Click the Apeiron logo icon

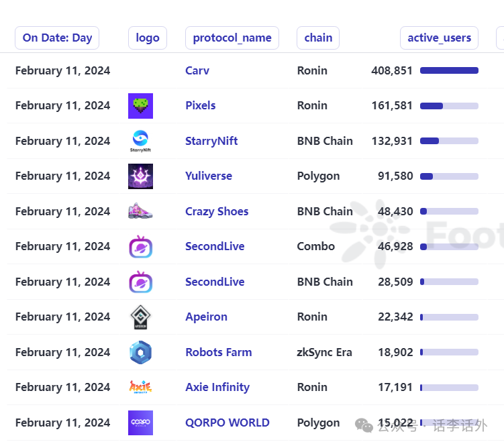point(140,317)
